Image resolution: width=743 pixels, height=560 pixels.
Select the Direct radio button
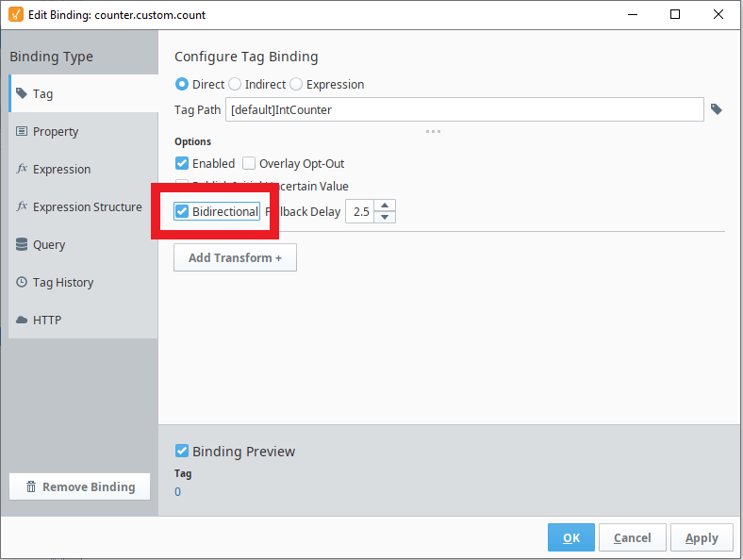tap(181, 84)
